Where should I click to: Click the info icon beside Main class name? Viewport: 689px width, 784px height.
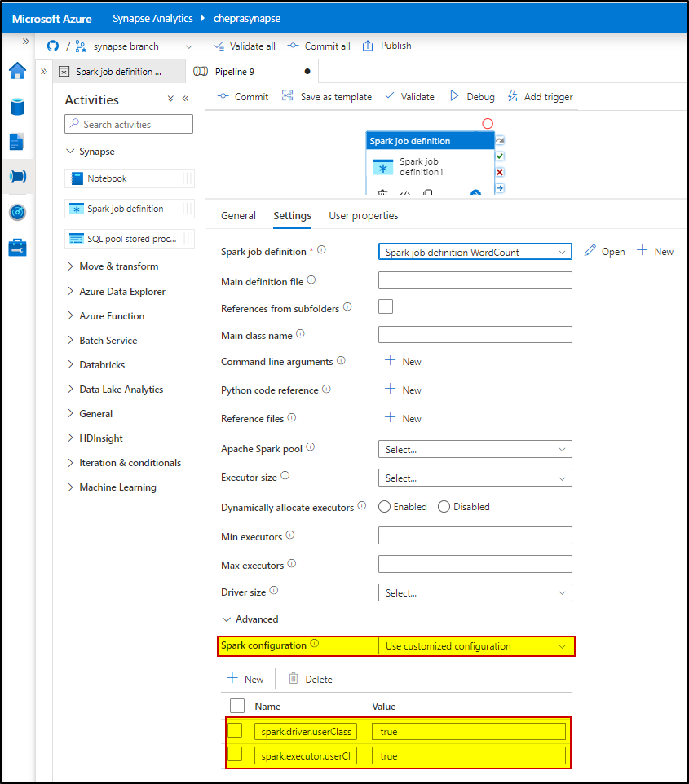pyautogui.click(x=300, y=333)
